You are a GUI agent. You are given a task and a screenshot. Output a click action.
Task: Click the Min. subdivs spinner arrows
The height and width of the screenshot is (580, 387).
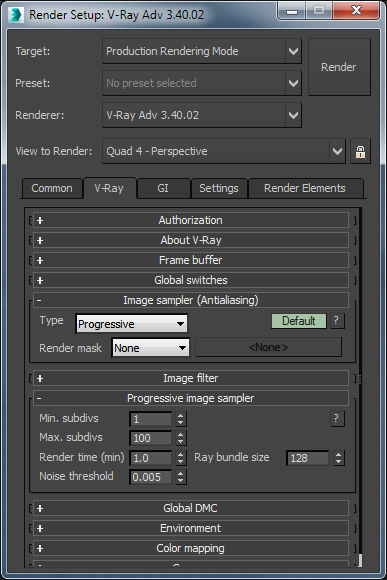pos(180,419)
